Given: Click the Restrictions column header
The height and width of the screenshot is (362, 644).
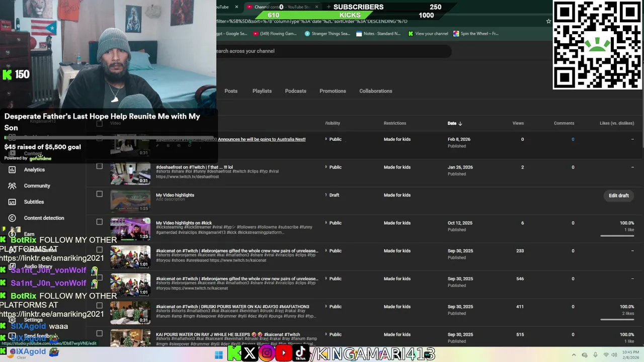Looking at the screenshot, I should 395,123.
